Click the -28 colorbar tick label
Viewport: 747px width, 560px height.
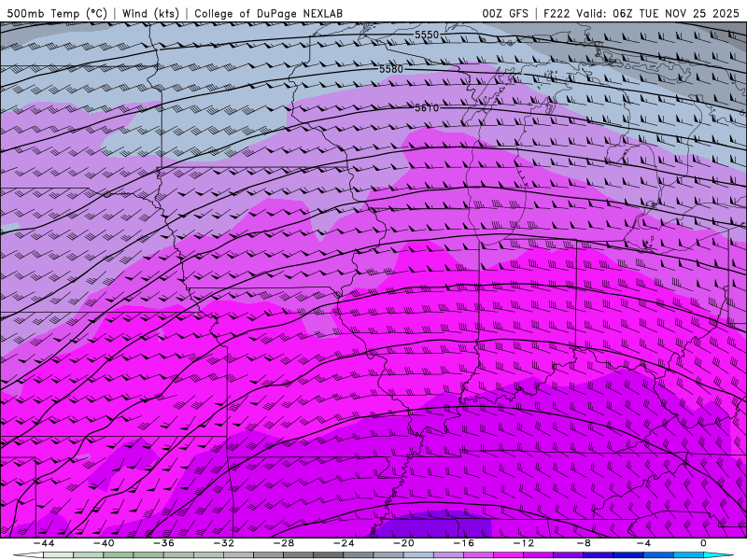[x=284, y=543]
